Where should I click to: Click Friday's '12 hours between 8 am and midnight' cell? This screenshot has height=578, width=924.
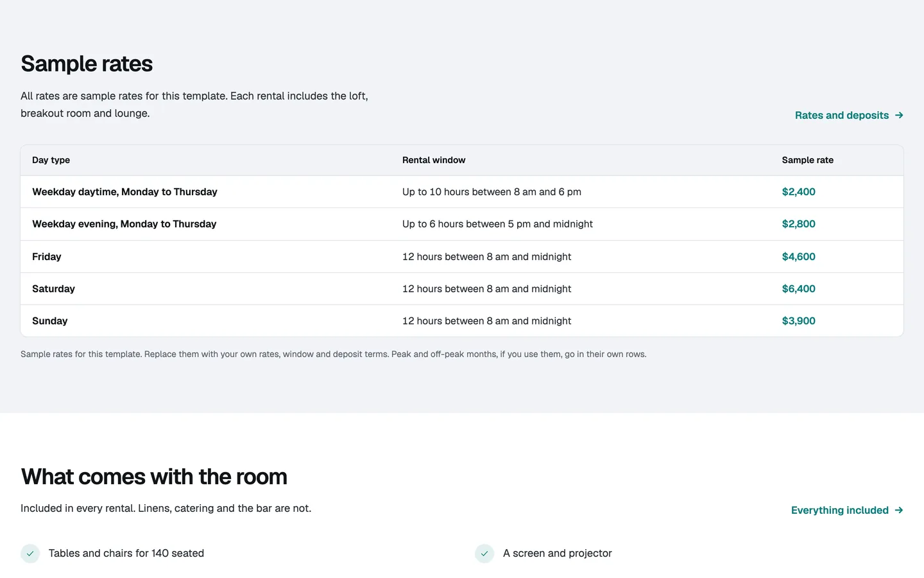point(486,257)
